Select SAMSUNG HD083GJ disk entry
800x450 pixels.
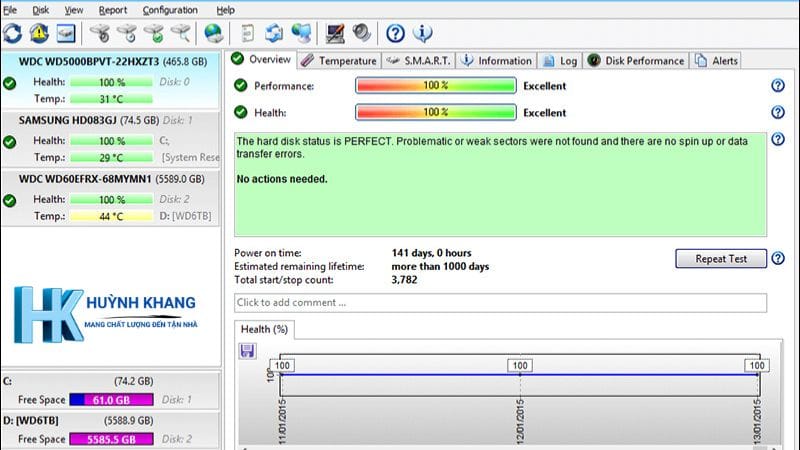pos(111,139)
